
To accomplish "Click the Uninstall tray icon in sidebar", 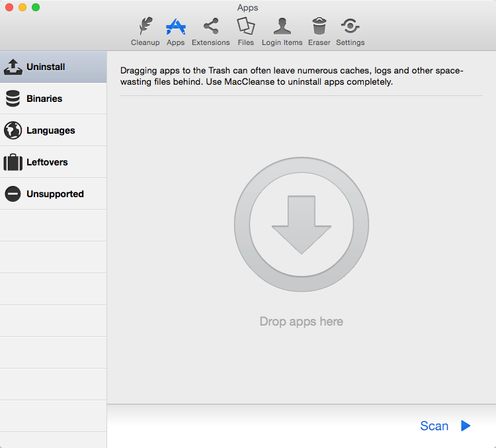I will pyautogui.click(x=13, y=67).
